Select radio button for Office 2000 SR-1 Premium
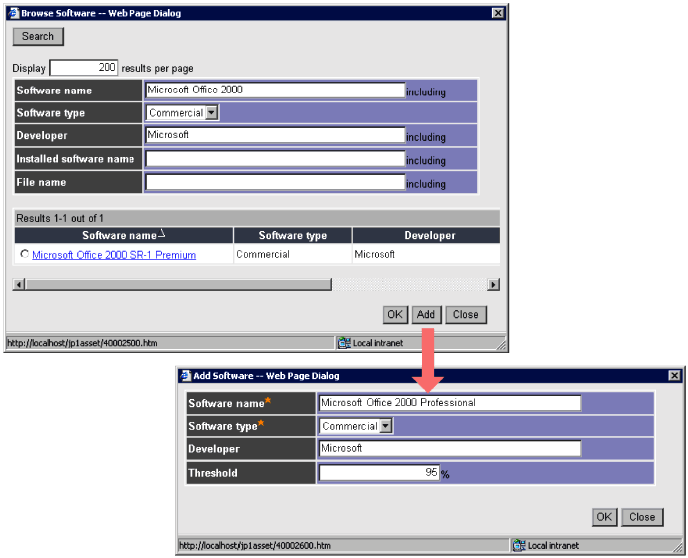 pyautogui.click(x=25, y=254)
